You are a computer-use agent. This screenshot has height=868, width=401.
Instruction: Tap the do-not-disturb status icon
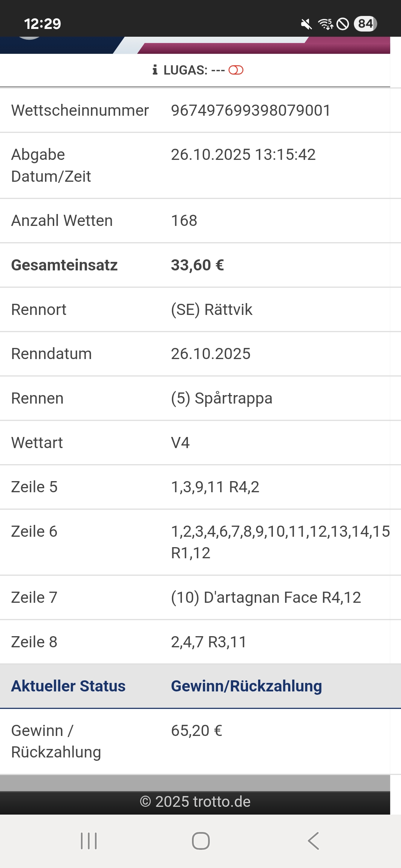tap(343, 24)
